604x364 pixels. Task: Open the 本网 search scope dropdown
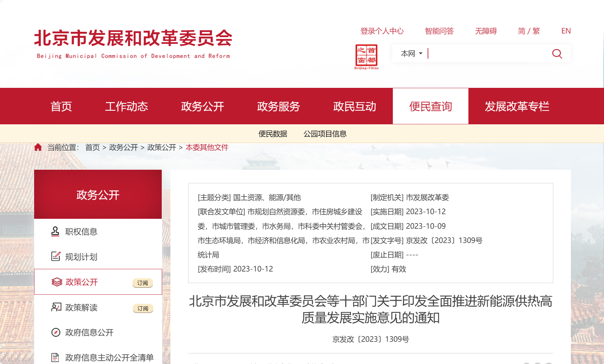pos(411,54)
